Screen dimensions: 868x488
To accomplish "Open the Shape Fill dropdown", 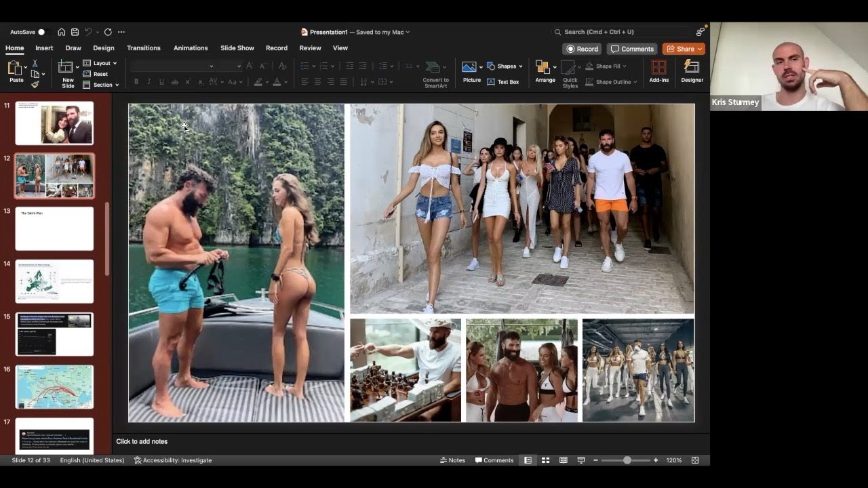I will pyautogui.click(x=606, y=66).
